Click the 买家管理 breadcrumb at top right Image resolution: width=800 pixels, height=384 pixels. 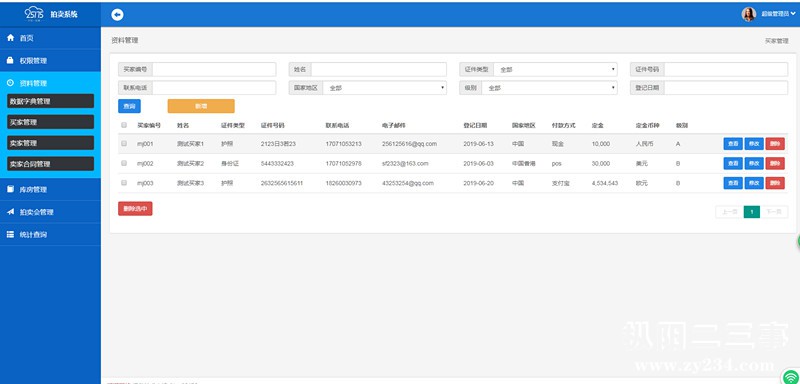776,41
